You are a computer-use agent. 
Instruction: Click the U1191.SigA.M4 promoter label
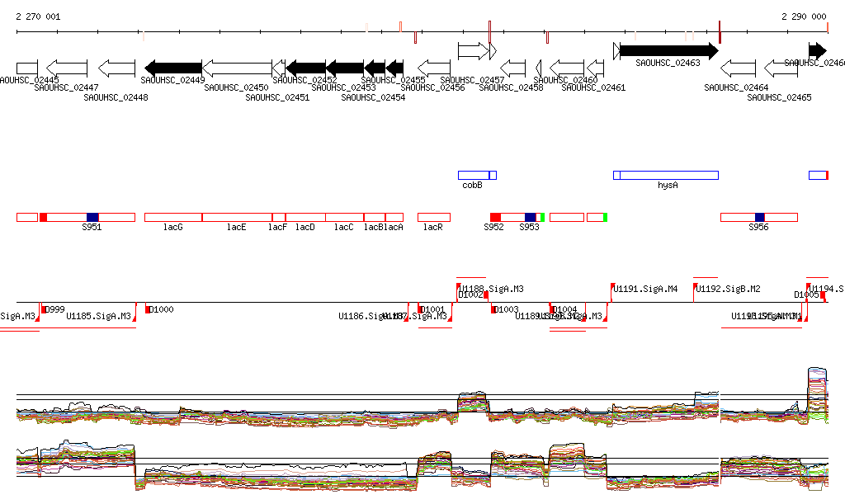click(x=645, y=290)
